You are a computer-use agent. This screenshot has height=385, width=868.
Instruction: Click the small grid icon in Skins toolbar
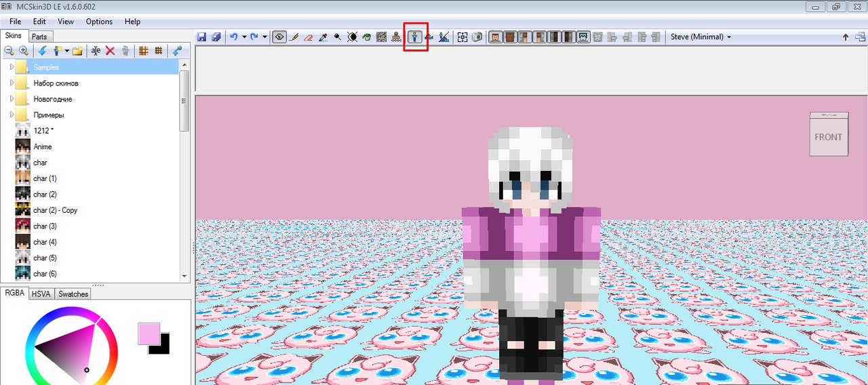click(x=158, y=51)
